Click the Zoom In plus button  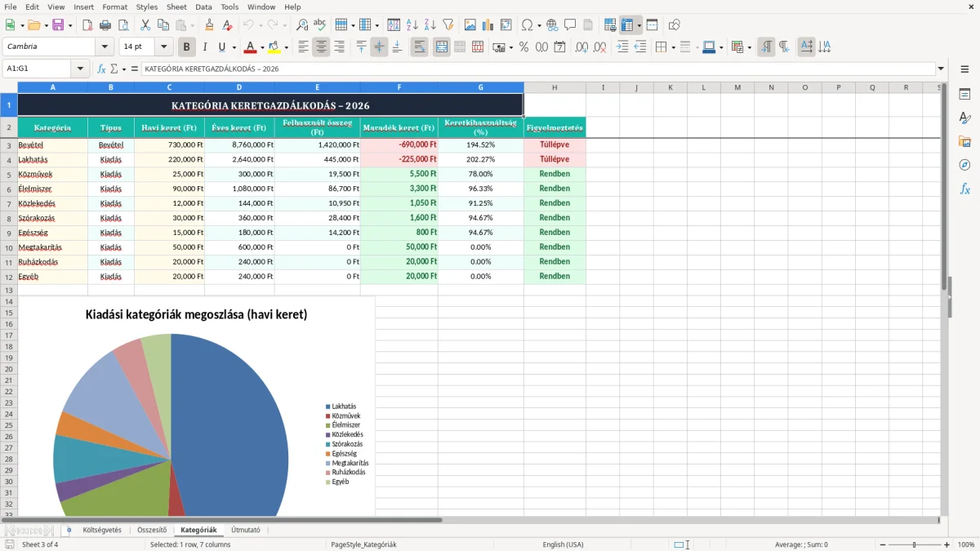[947, 544]
